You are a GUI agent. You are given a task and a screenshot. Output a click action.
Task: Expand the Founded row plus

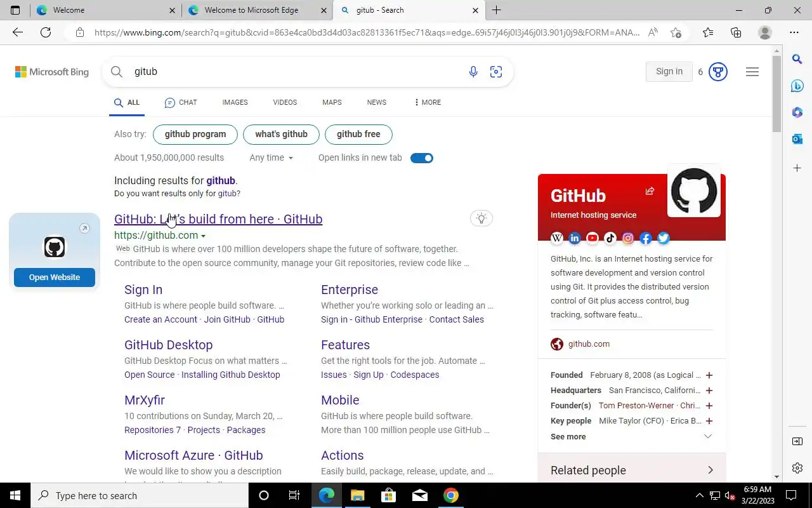[x=709, y=375]
